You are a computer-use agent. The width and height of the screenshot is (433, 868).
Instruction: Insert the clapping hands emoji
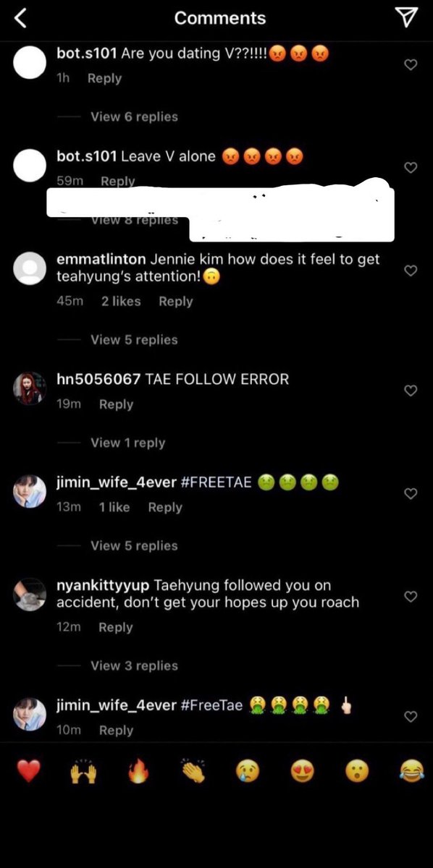[x=193, y=772]
